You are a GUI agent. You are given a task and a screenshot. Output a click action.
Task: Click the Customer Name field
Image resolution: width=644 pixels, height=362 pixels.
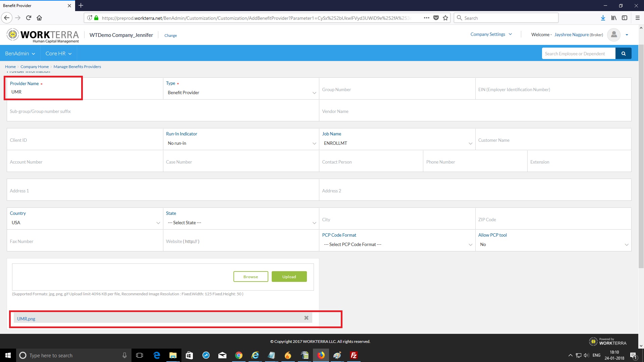pos(553,139)
